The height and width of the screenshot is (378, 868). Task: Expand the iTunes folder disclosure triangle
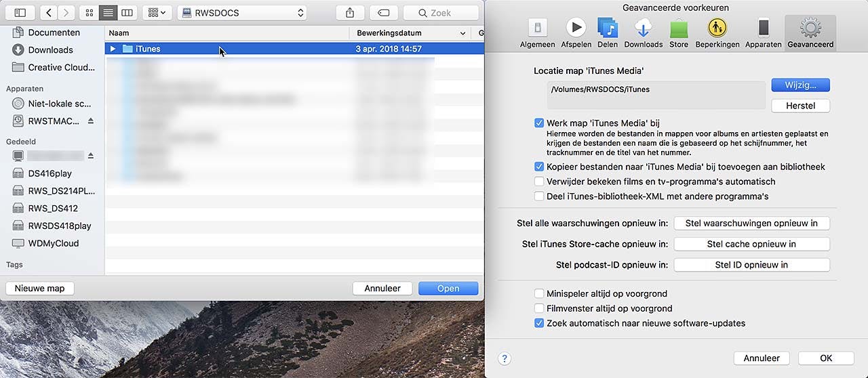[113, 49]
